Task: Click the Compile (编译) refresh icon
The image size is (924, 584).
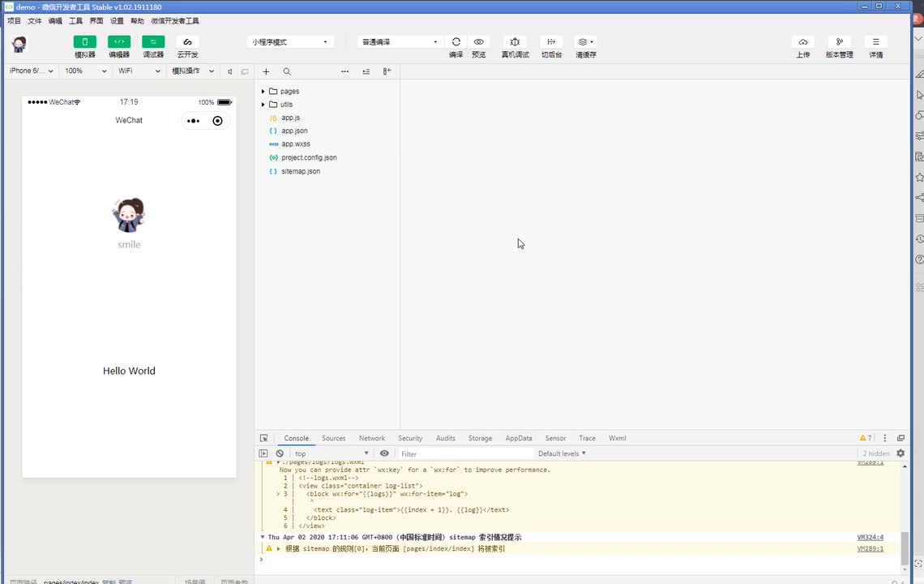Action: [456, 42]
